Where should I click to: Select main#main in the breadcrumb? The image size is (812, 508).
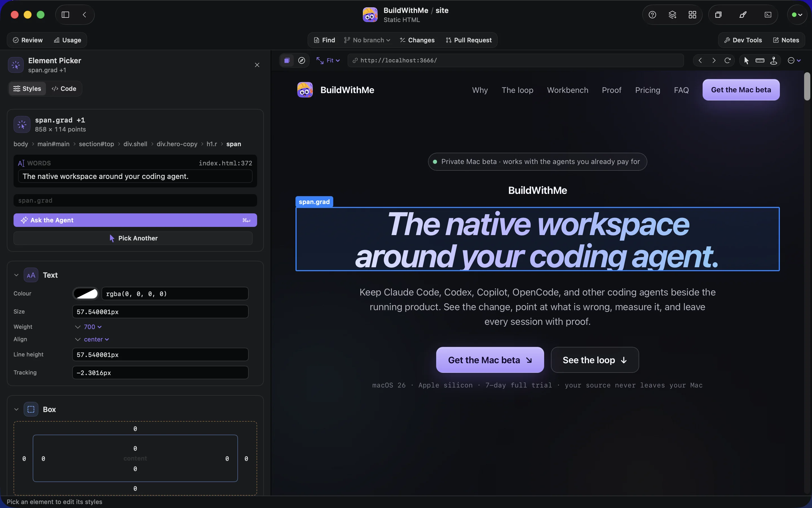tap(53, 144)
